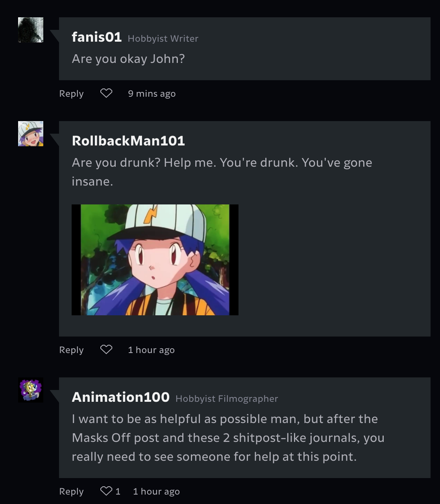Click the like count on Animation100's comment
The image size is (440, 504).
118,491
